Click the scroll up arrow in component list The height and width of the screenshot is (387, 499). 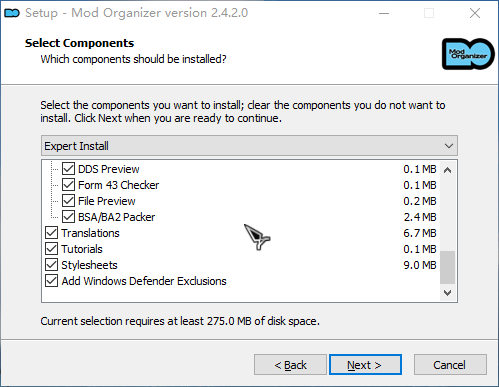447,170
